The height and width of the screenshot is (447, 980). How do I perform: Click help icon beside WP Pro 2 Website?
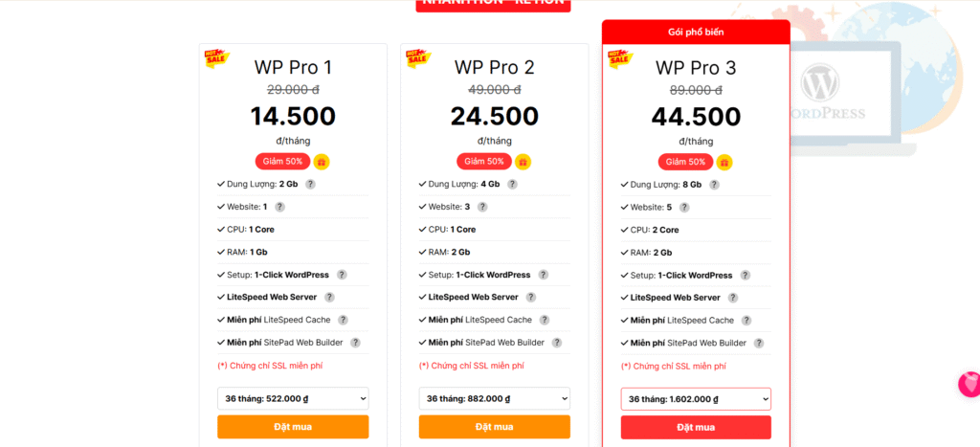(480, 207)
